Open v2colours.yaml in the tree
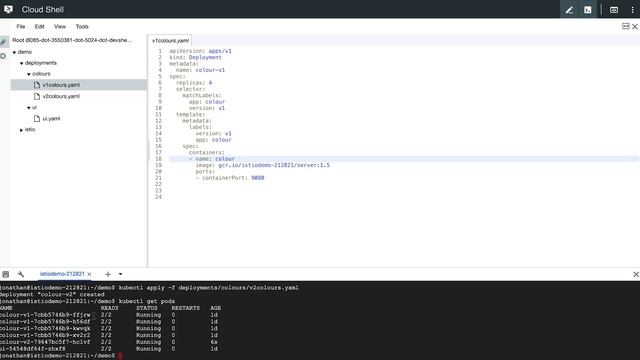640x360 pixels. click(x=61, y=96)
